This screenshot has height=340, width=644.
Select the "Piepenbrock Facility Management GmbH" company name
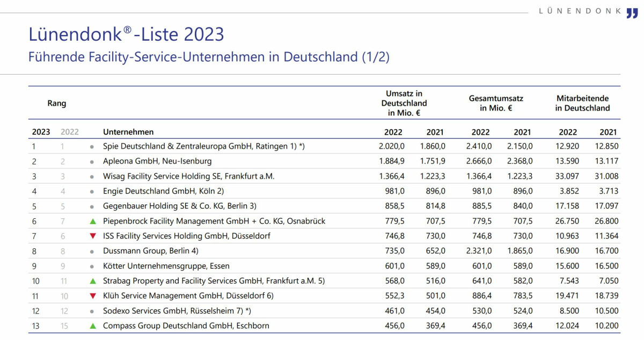(x=214, y=221)
